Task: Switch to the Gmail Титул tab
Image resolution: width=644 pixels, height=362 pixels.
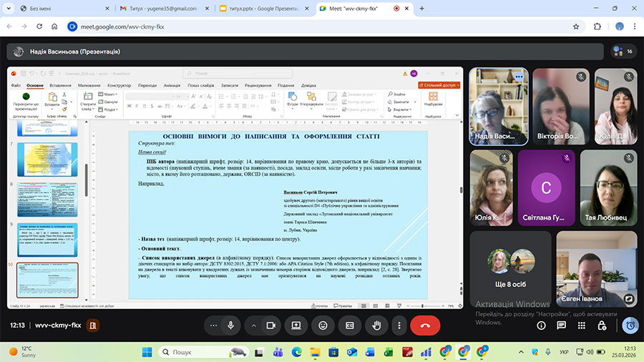Action: tap(162, 9)
